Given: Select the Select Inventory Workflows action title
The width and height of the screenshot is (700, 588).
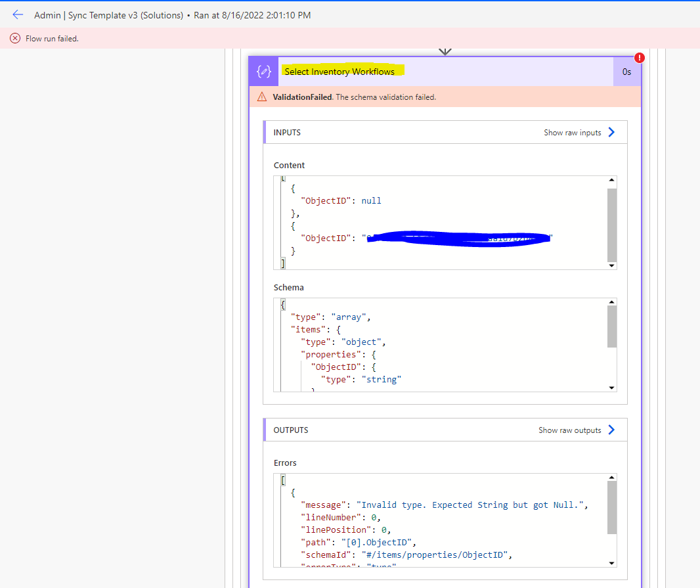Looking at the screenshot, I should [341, 71].
